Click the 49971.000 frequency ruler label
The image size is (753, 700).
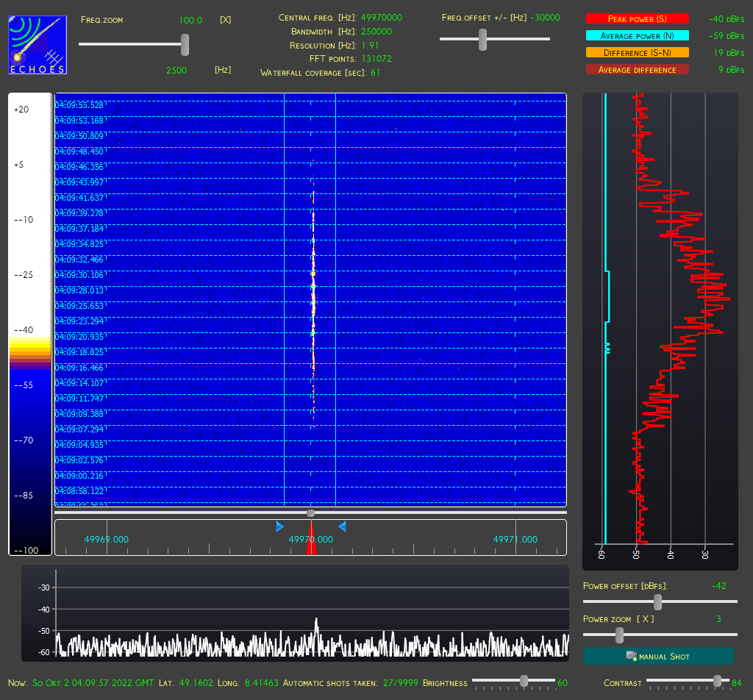click(x=515, y=540)
